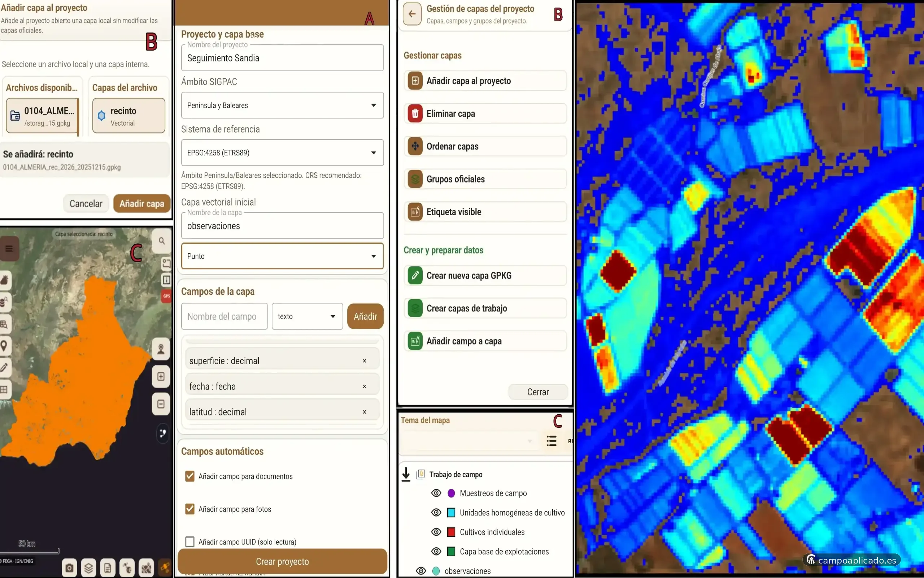
Task: Uncheck Añadir campo para fotos
Action: pyautogui.click(x=190, y=509)
